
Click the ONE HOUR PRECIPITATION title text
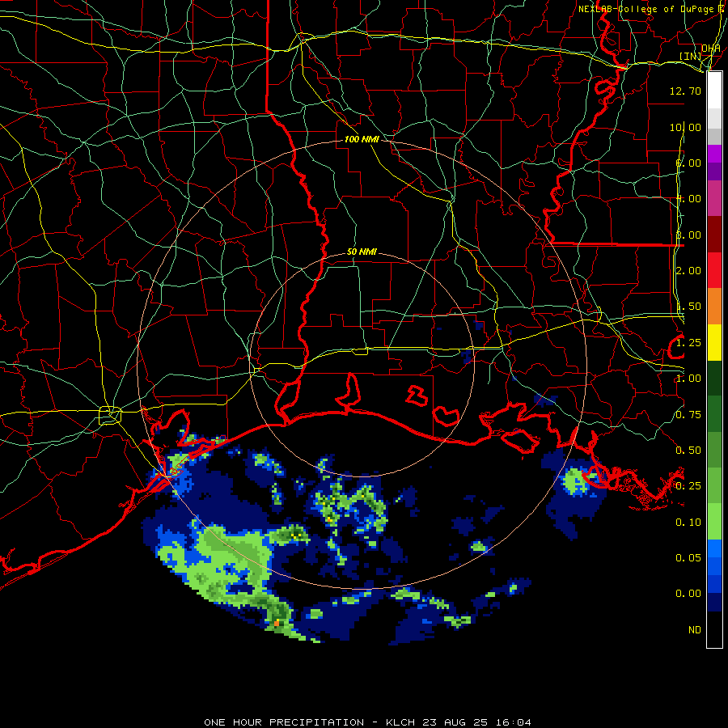tap(284, 722)
